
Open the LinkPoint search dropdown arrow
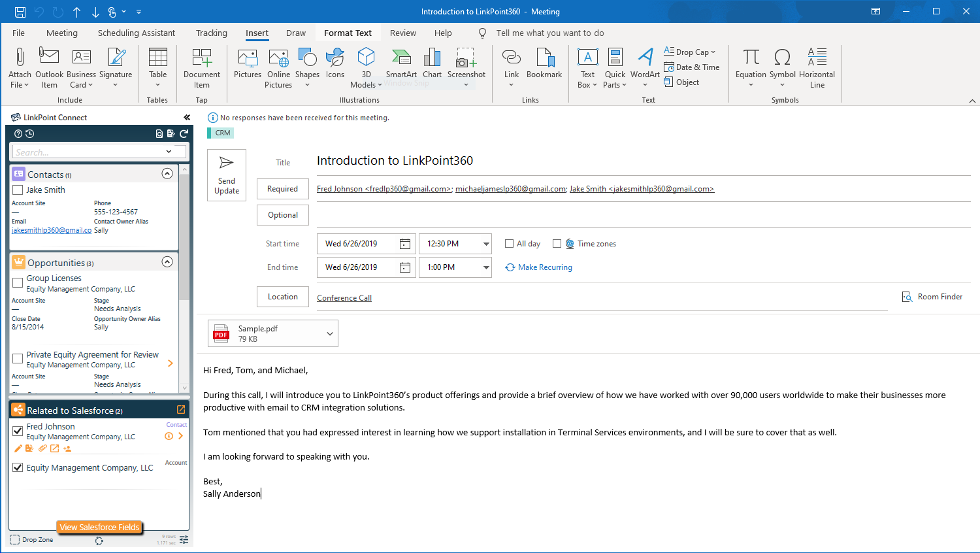click(x=169, y=152)
